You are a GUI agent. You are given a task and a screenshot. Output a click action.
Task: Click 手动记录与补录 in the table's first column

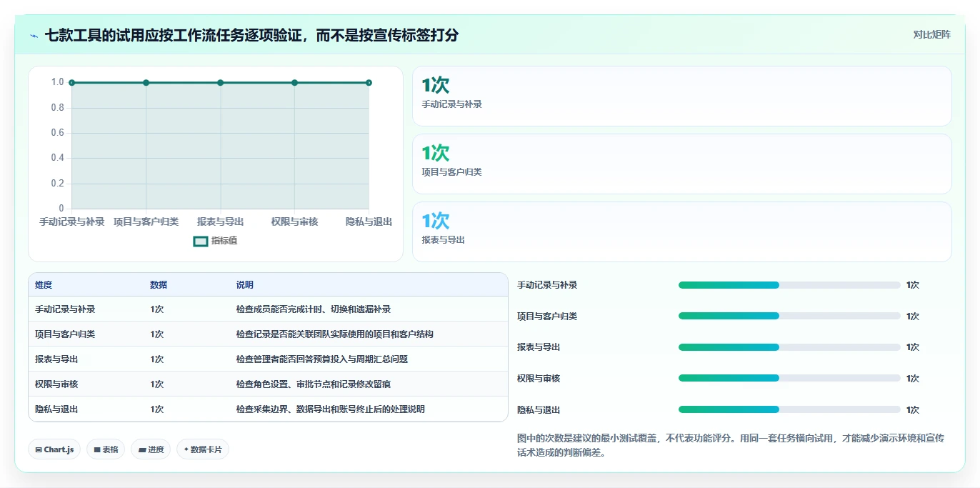click(x=65, y=309)
